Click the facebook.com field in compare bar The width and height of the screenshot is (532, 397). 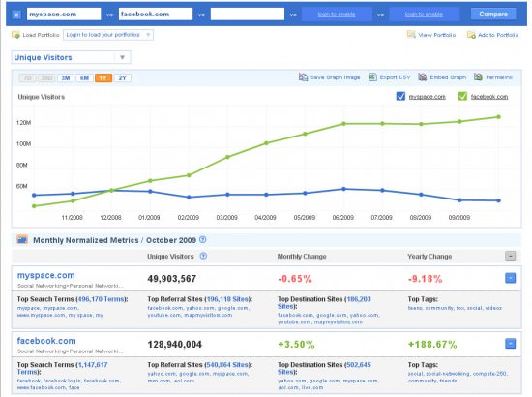point(156,15)
